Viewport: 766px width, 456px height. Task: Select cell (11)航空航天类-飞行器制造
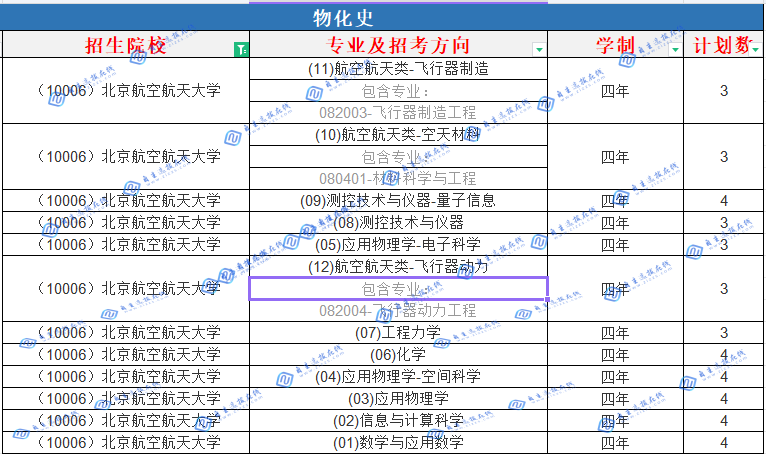pos(398,68)
